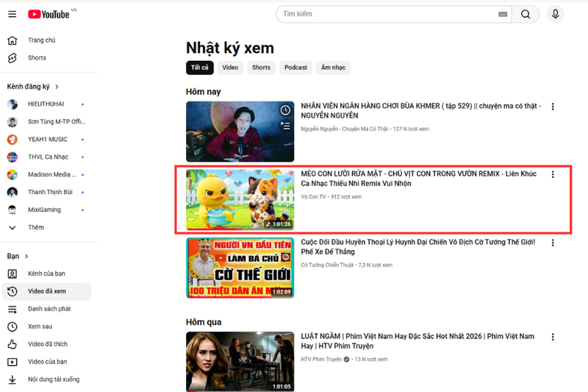Play the duck and cat thumbnail

pyautogui.click(x=240, y=199)
